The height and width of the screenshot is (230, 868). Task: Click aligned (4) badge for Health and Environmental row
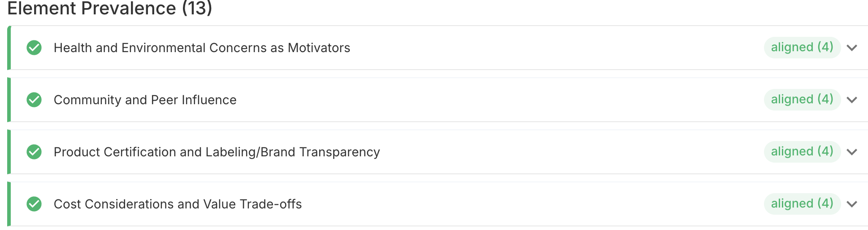(802, 47)
